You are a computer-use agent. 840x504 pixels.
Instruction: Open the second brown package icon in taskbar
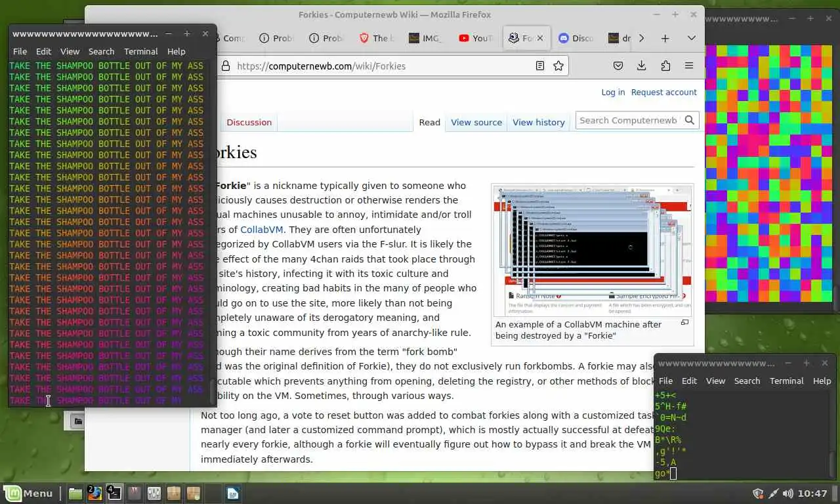tap(194, 493)
